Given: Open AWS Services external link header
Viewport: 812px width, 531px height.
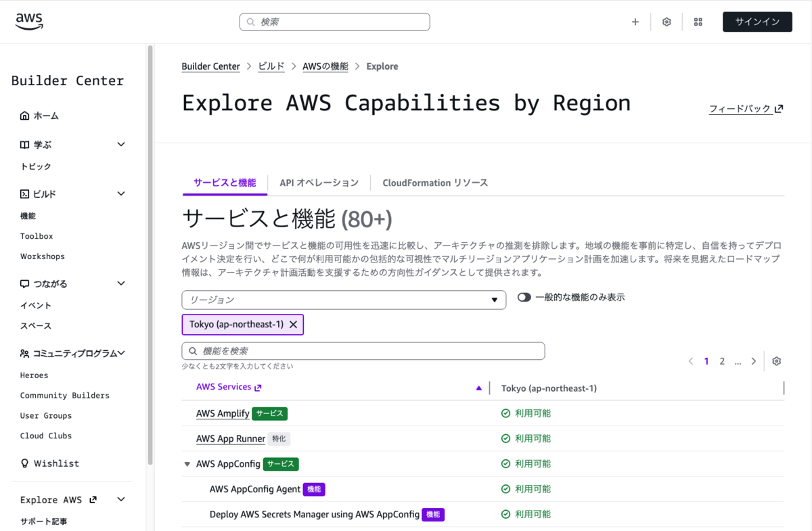Looking at the screenshot, I should [229, 387].
